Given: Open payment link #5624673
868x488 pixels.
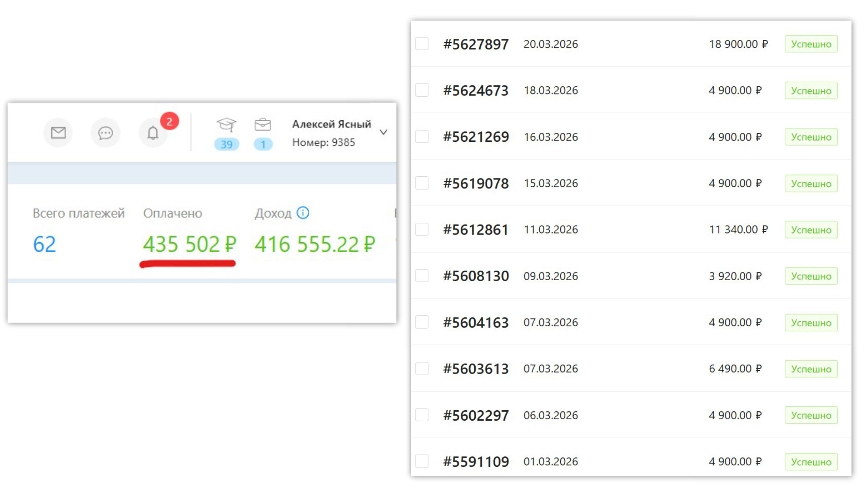Looking at the screenshot, I should (476, 90).
